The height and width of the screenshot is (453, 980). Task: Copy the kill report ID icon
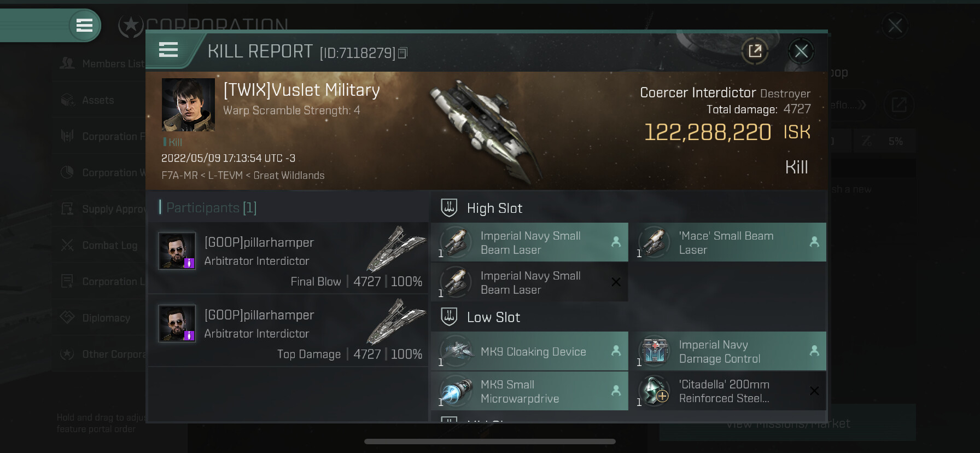pos(403,53)
